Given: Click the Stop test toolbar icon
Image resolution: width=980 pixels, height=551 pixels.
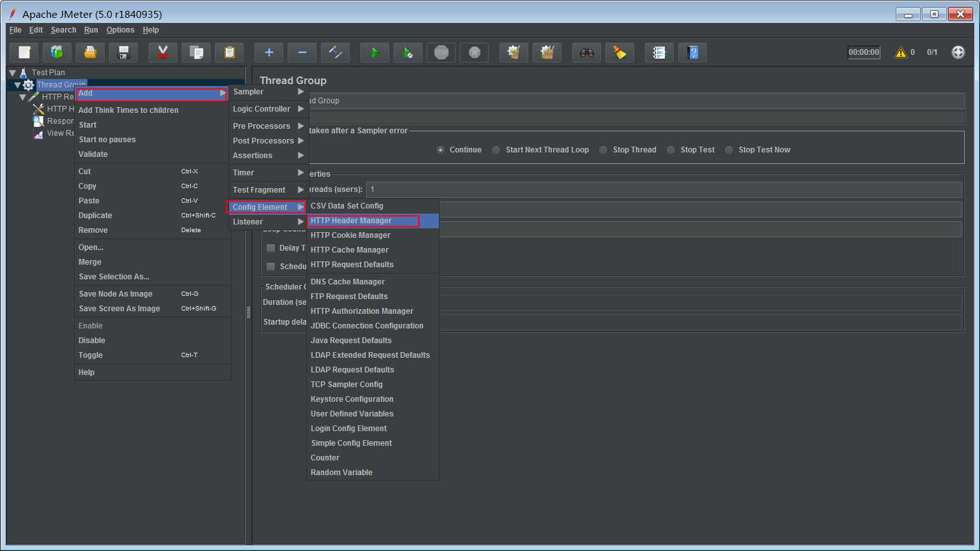Looking at the screenshot, I should [x=441, y=52].
